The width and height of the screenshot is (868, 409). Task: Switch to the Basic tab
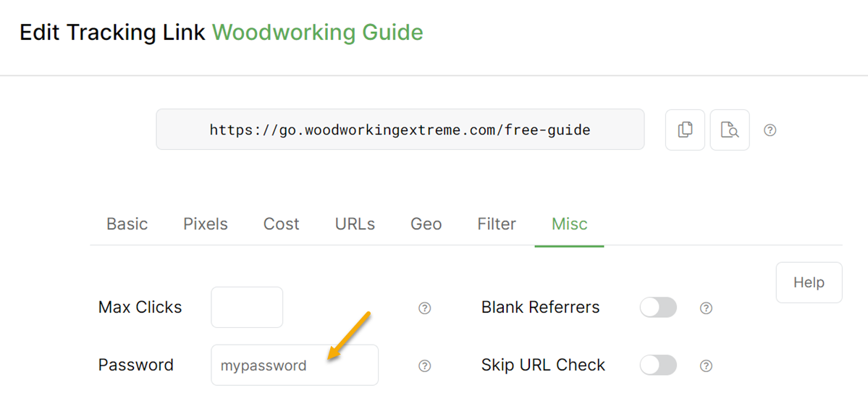click(x=127, y=224)
